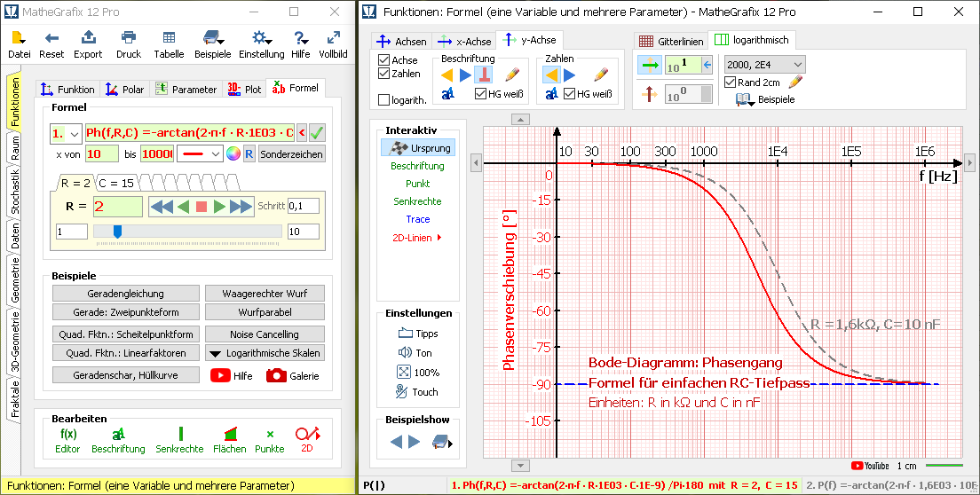
Task: Load the Geradengleichung example
Action: pyautogui.click(x=126, y=294)
